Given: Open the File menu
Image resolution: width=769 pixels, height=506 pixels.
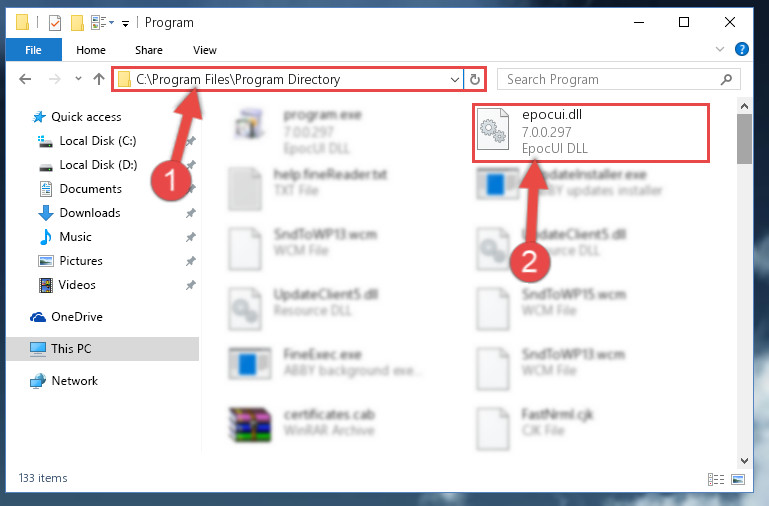Looking at the screenshot, I should (33, 50).
